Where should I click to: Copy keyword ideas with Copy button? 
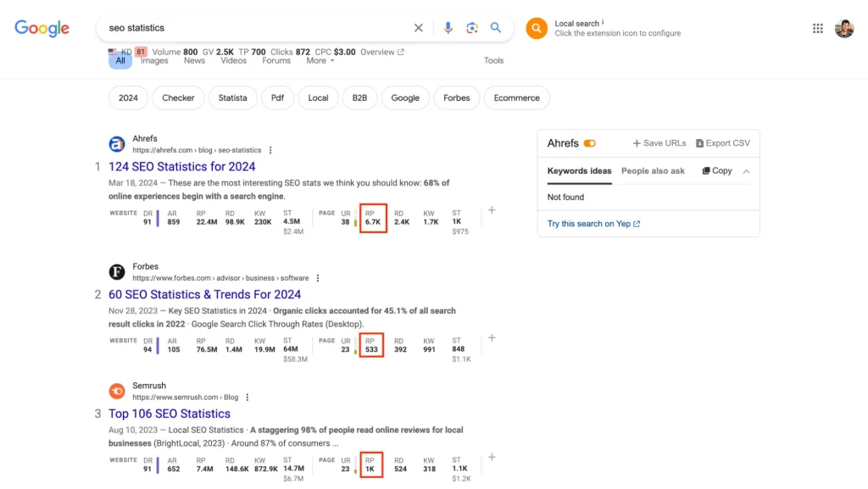tap(717, 171)
